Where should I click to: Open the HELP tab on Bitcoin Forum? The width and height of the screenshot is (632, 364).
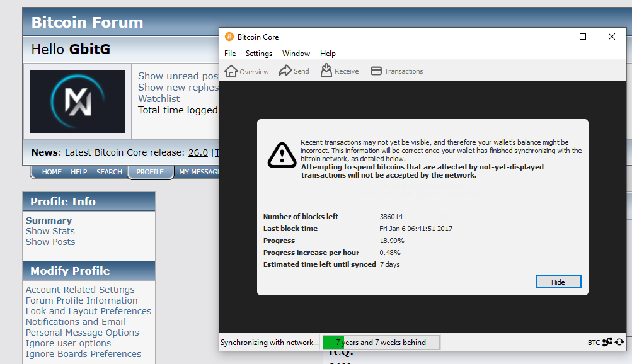coord(79,172)
